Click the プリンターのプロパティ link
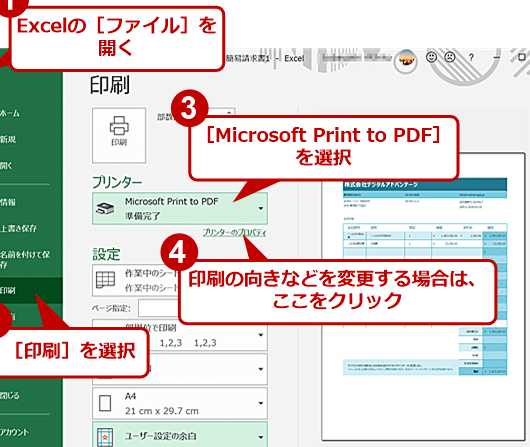 click(234, 233)
